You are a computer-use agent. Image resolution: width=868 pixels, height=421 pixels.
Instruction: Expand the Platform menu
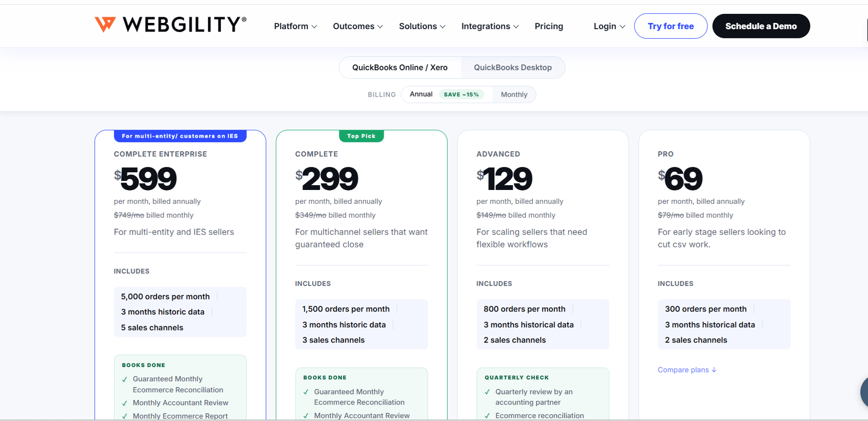295,26
